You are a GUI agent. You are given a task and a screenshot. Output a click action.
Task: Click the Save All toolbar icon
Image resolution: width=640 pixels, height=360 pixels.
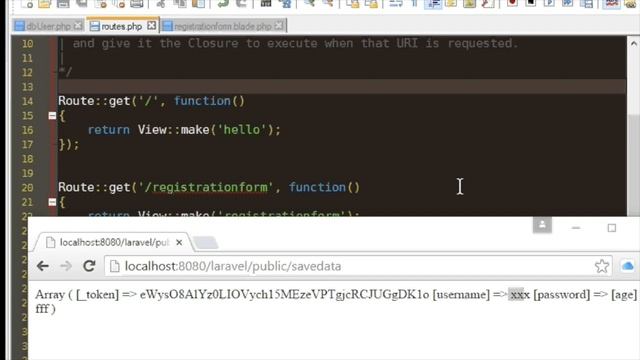pos(82,4)
